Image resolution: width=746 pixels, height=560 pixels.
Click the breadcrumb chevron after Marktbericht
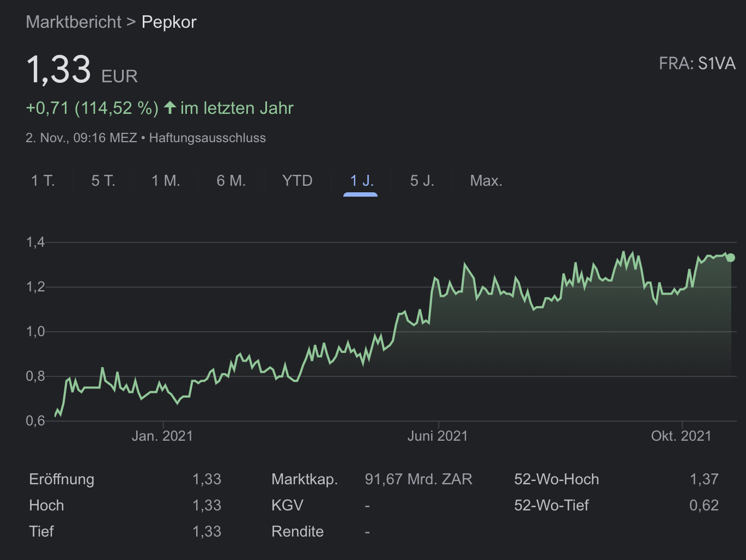(x=131, y=22)
